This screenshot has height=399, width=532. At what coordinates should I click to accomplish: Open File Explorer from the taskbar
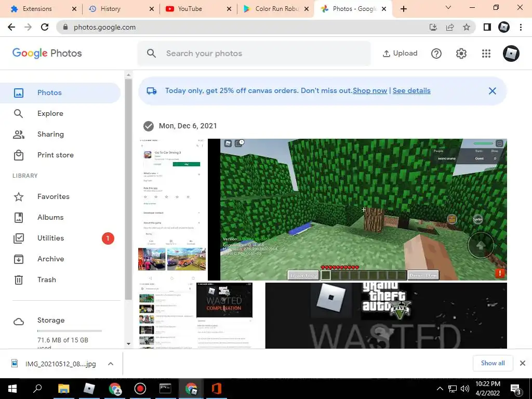tap(63, 389)
